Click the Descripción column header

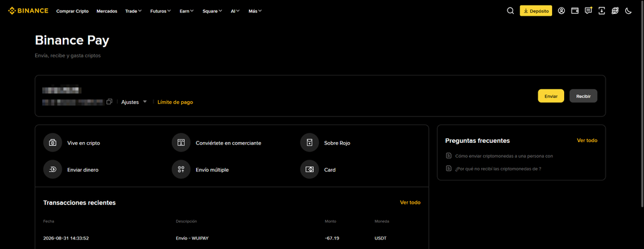tap(186, 221)
